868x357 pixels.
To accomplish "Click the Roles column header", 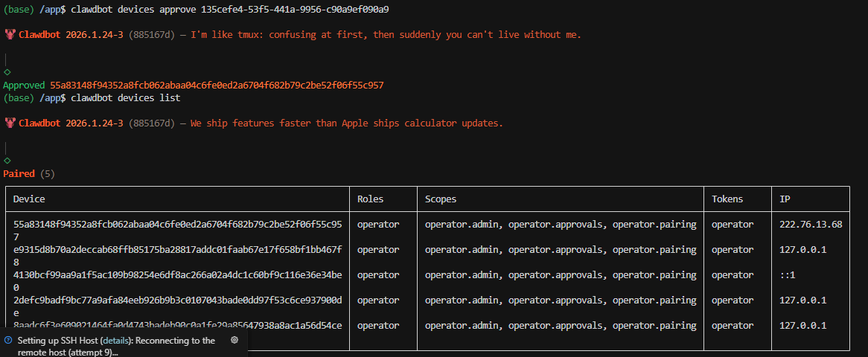I will point(370,199).
